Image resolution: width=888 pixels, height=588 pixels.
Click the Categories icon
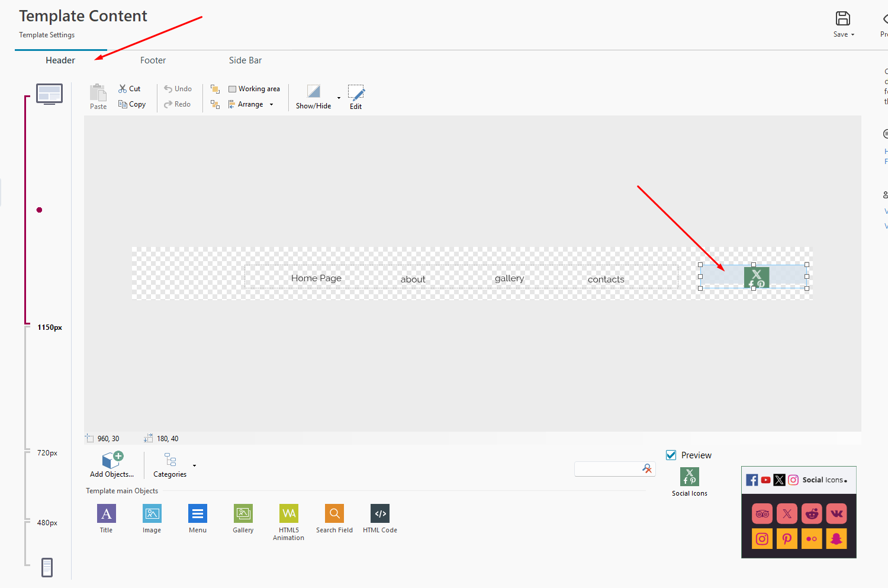[170, 460]
